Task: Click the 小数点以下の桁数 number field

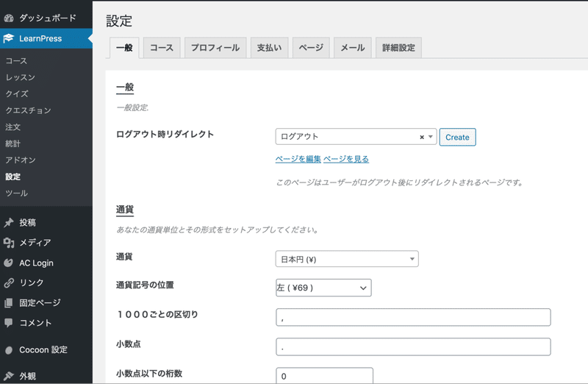Action: pos(324,376)
